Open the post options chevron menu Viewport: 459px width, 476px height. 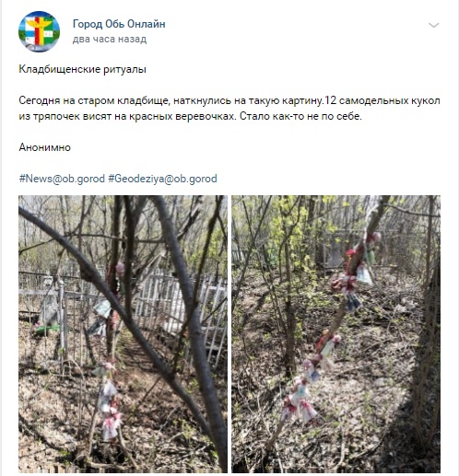(x=433, y=25)
